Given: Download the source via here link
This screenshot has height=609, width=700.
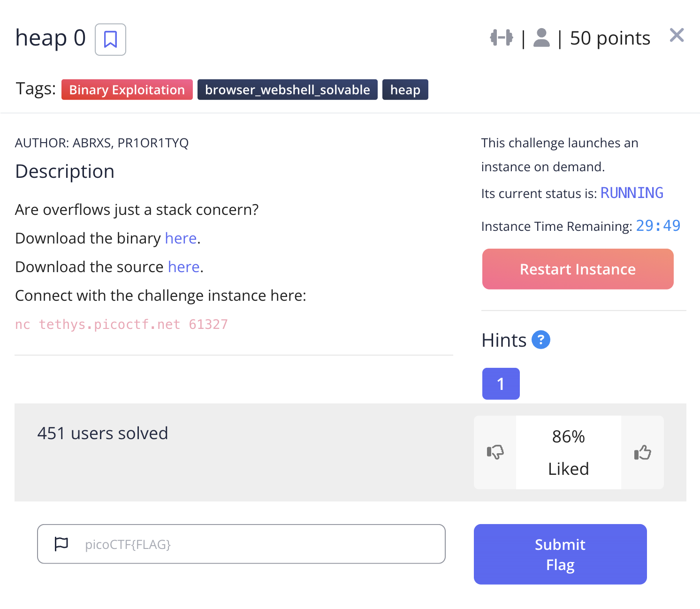Looking at the screenshot, I should tap(184, 267).
